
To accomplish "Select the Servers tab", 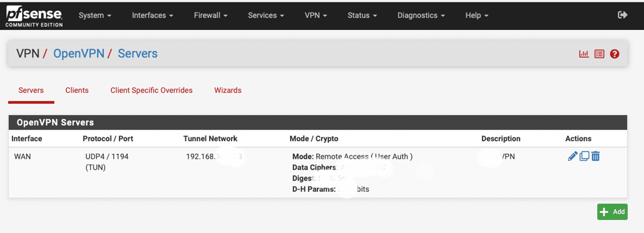I will click(x=31, y=90).
